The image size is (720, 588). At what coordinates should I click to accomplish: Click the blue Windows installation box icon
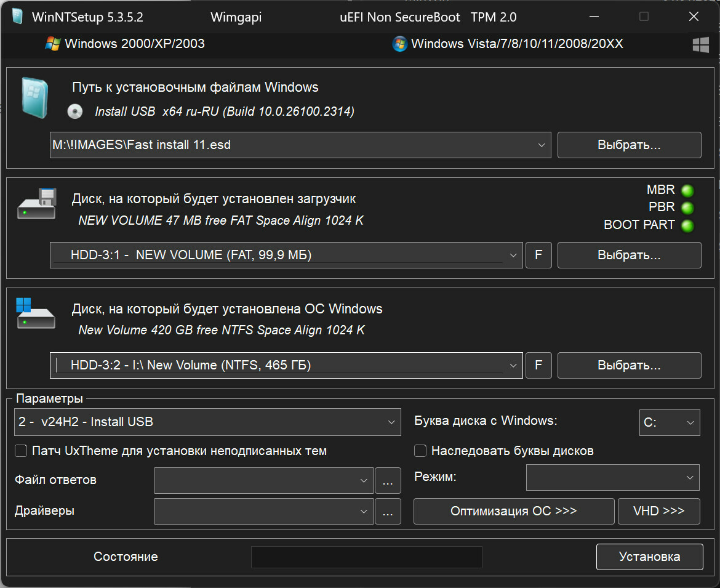point(34,98)
